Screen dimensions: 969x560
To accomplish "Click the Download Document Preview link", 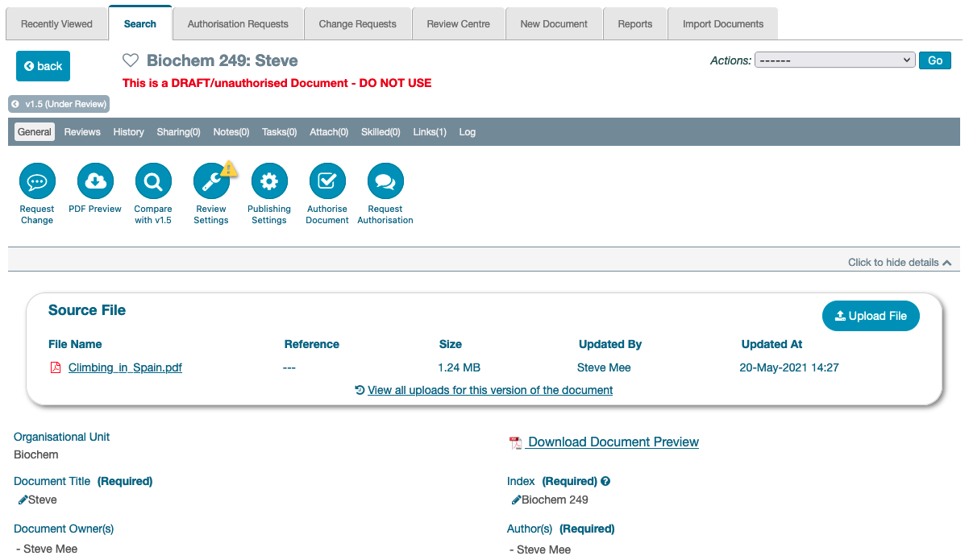I will (x=613, y=442).
